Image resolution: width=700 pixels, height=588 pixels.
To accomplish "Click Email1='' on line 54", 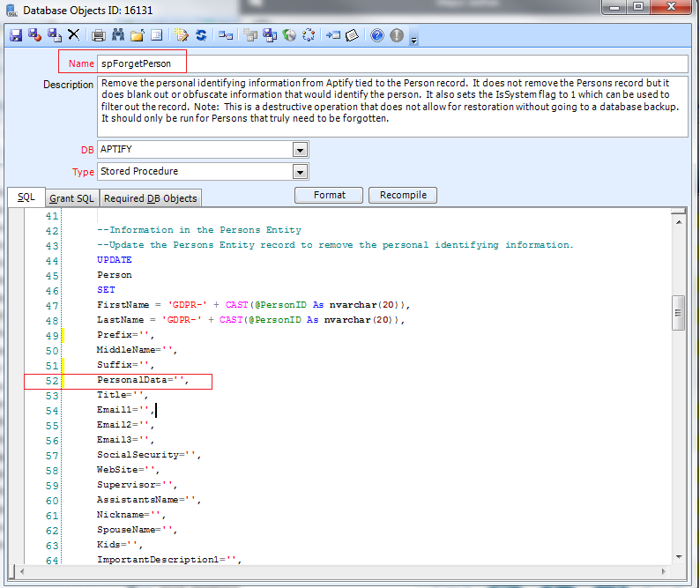I will (125, 410).
